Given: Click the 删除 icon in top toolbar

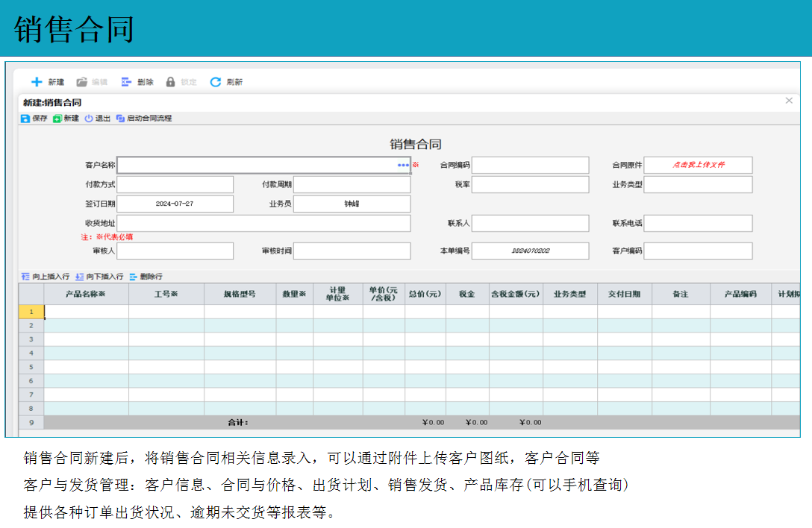Looking at the screenshot, I should (x=126, y=82).
